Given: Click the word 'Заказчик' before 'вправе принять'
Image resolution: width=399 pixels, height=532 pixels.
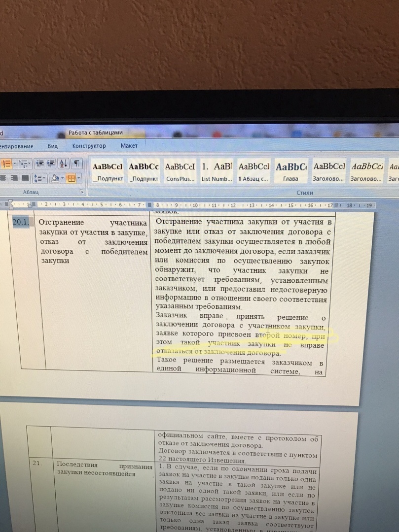Looking at the screenshot, I should [x=172, y=315].
